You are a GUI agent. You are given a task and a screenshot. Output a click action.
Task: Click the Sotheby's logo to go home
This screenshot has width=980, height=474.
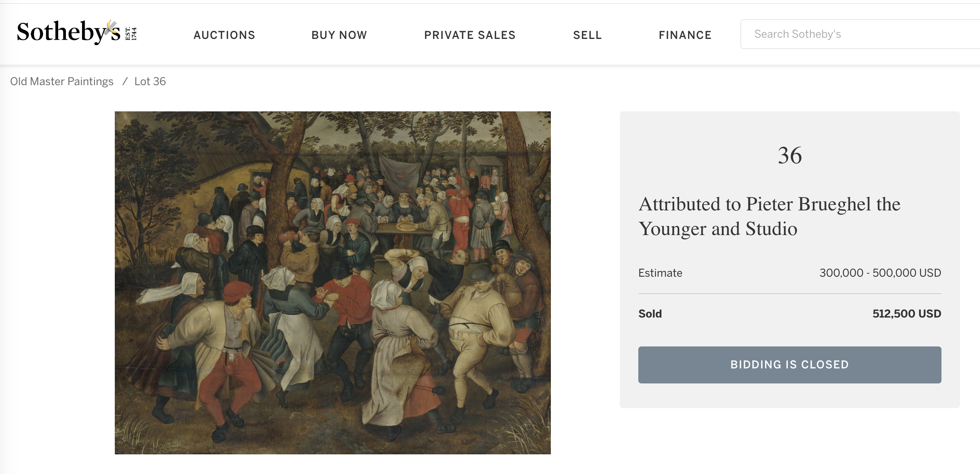[69, 32]
